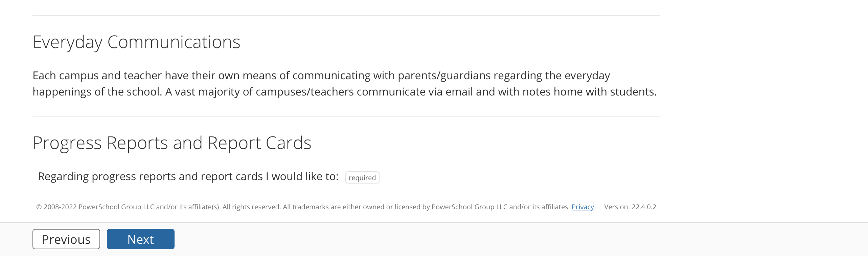Viewport: 868px width, 256px height.
Task: Select the Everyday Communications heading
Action: pyautogui.click(x=137, y=41)
